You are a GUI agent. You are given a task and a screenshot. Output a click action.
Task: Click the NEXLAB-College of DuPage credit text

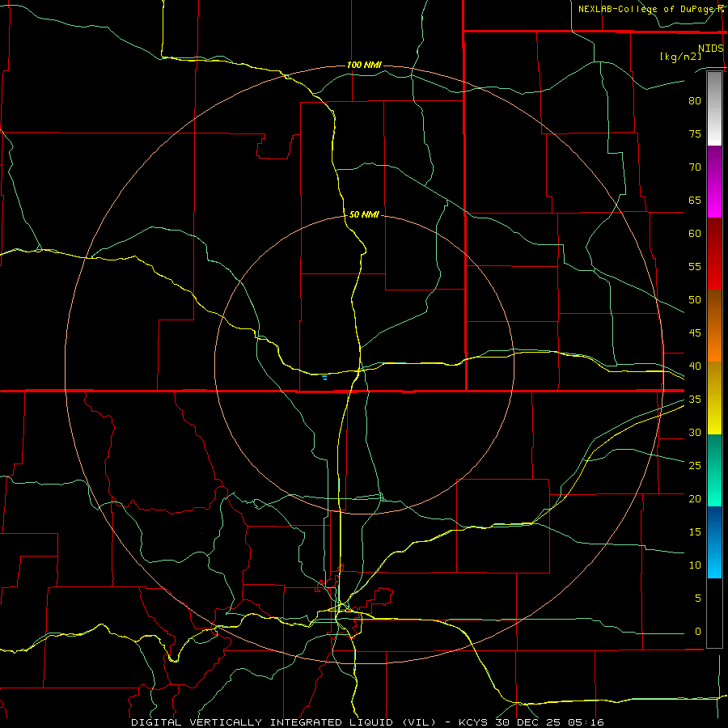pos(651,9)
